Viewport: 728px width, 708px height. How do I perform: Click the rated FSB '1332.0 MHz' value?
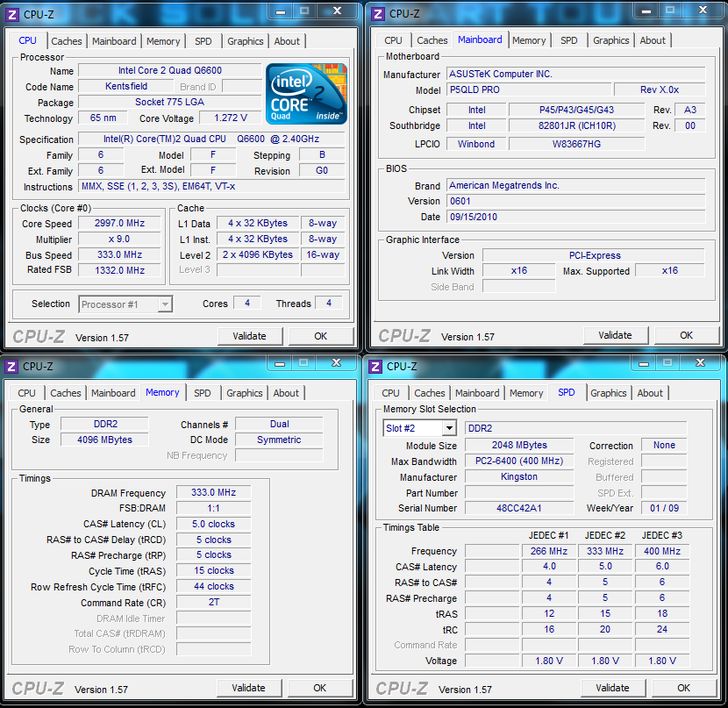120,270
